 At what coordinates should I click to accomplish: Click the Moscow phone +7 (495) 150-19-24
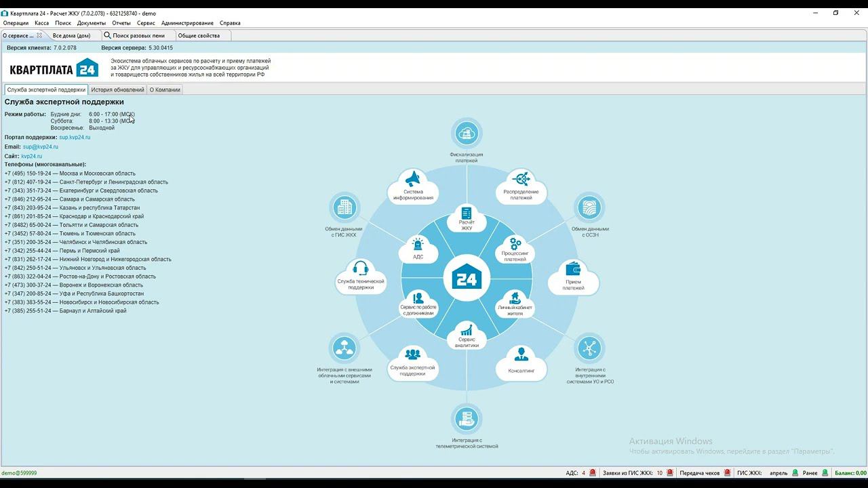(x=70, y=174)
